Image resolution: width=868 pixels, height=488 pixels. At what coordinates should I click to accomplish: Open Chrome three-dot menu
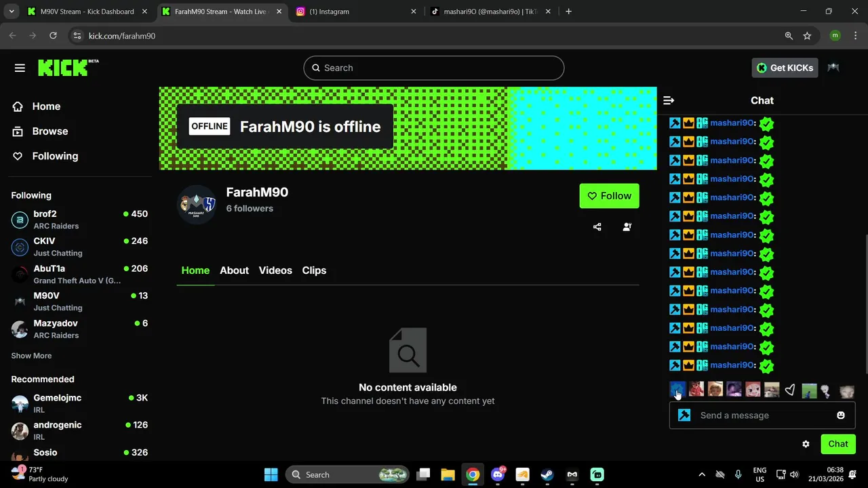click(x=856, y=36)
